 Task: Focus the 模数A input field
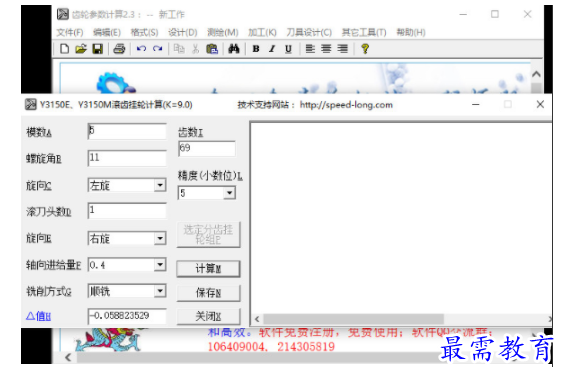127,131
